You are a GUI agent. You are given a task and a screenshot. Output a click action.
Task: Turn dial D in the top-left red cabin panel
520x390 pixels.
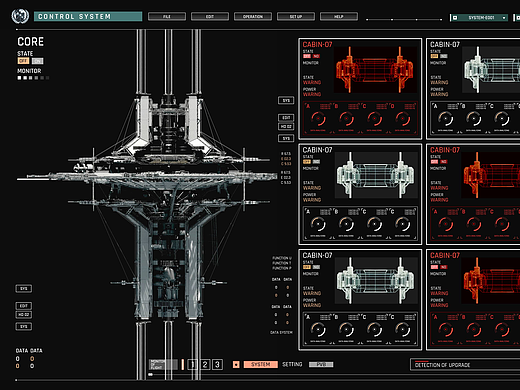click(x=402, y=118)
